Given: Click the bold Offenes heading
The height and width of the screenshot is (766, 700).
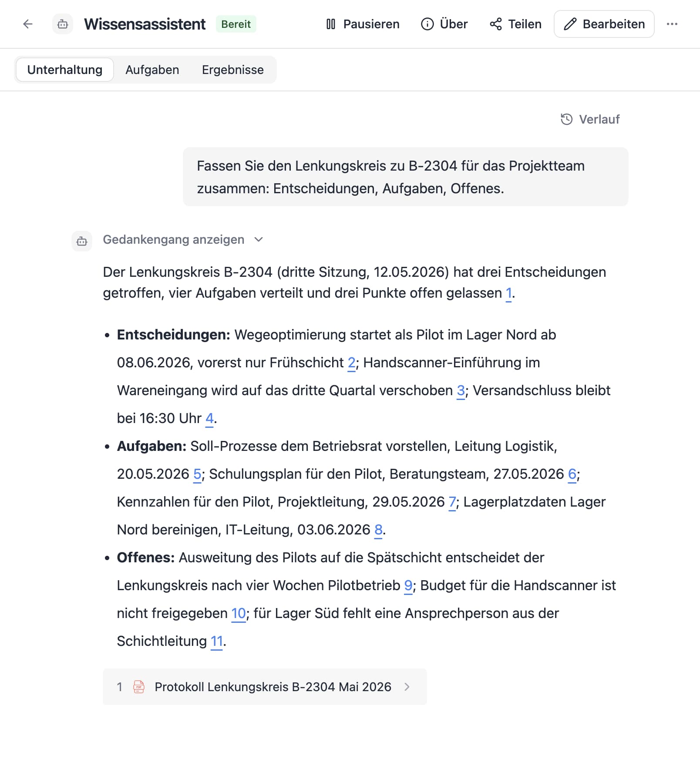Looking at the screenshot, I should [x=146, y=558].
